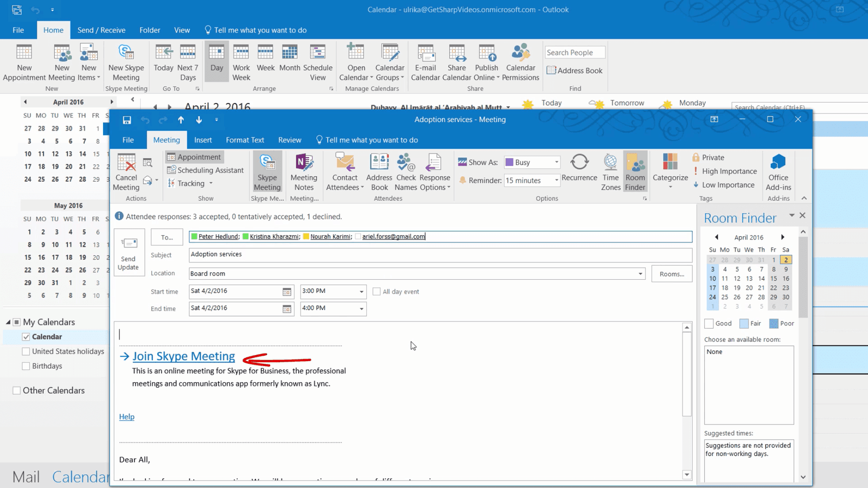This screenshot has height=488, width=868.
Task: Enable the All day event checkbox
Action: click(x=376, y=292)
